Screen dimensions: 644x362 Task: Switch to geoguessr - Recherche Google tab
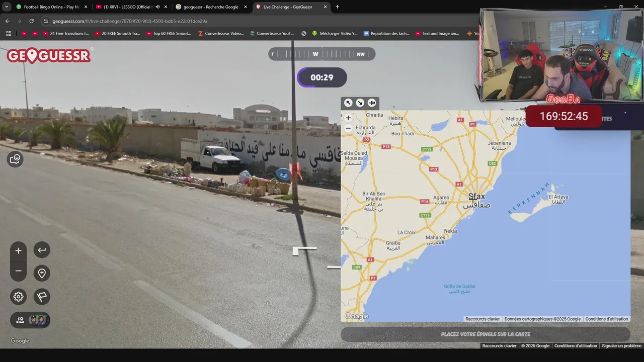point(210,7)
